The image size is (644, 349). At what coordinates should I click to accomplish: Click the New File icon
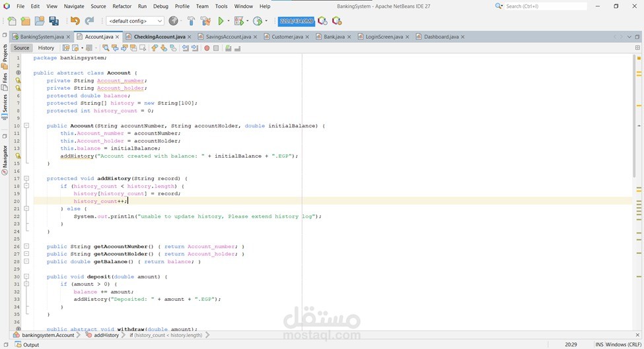(x=12, y=21)
